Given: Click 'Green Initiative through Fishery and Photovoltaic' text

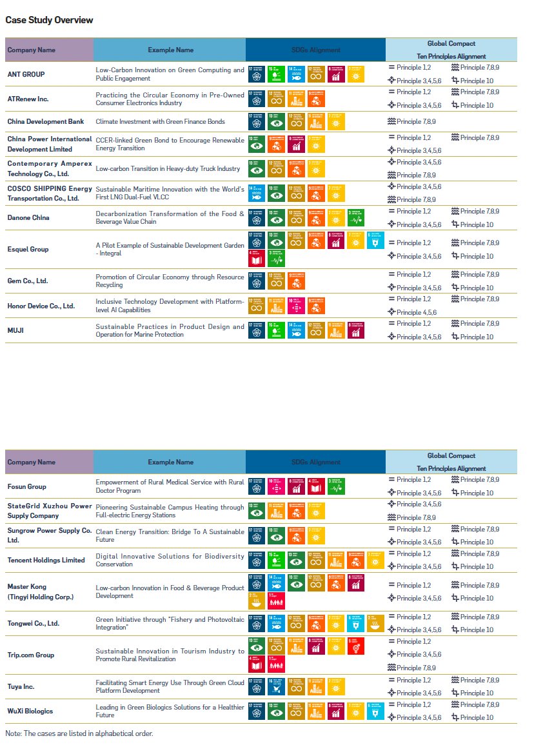Looking at the screenshot, I should click(170, 623).
